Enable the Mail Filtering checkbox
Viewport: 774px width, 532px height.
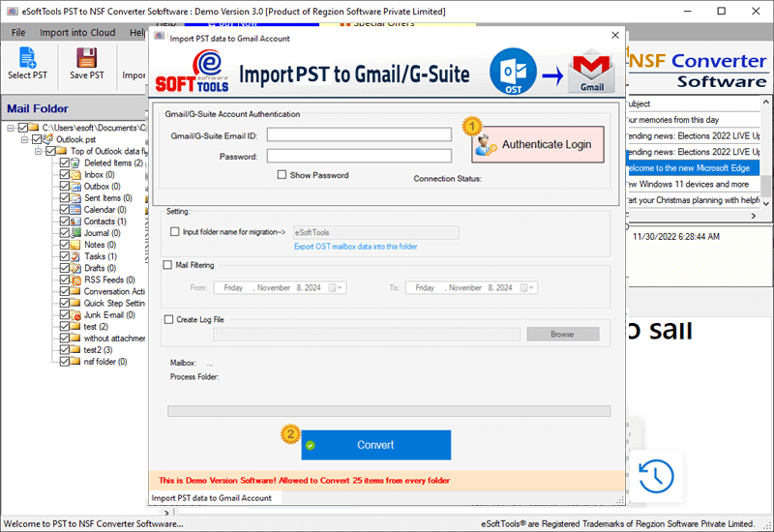coord(167,265)
